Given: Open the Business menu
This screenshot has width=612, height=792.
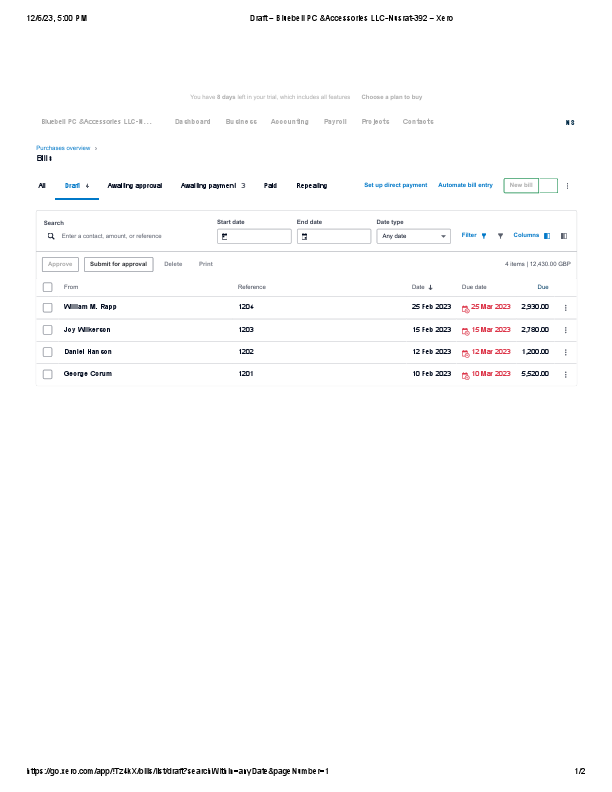Looking at the screenshot, I should [x=241, y=122].
